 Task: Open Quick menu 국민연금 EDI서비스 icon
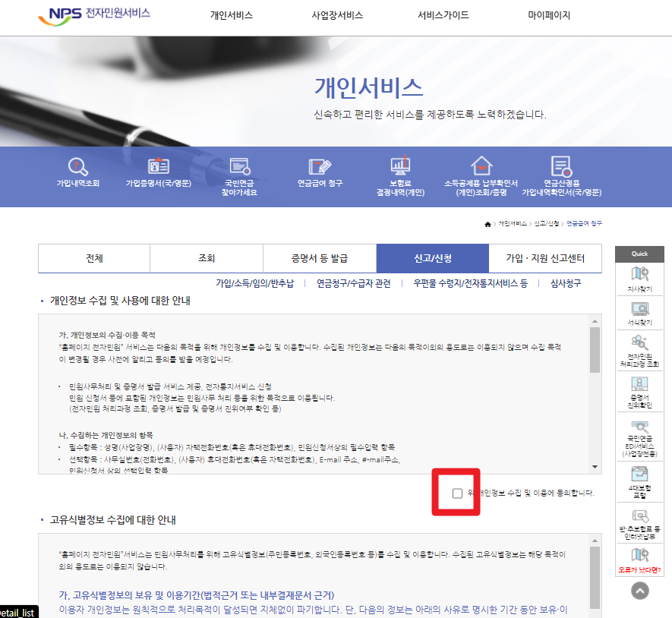(639, 427)
